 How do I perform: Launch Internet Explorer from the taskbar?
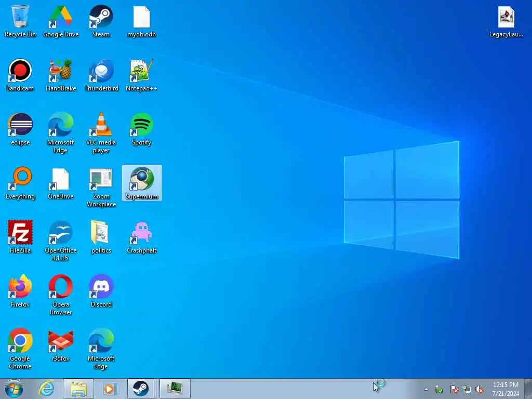click(x=46, y=389)
